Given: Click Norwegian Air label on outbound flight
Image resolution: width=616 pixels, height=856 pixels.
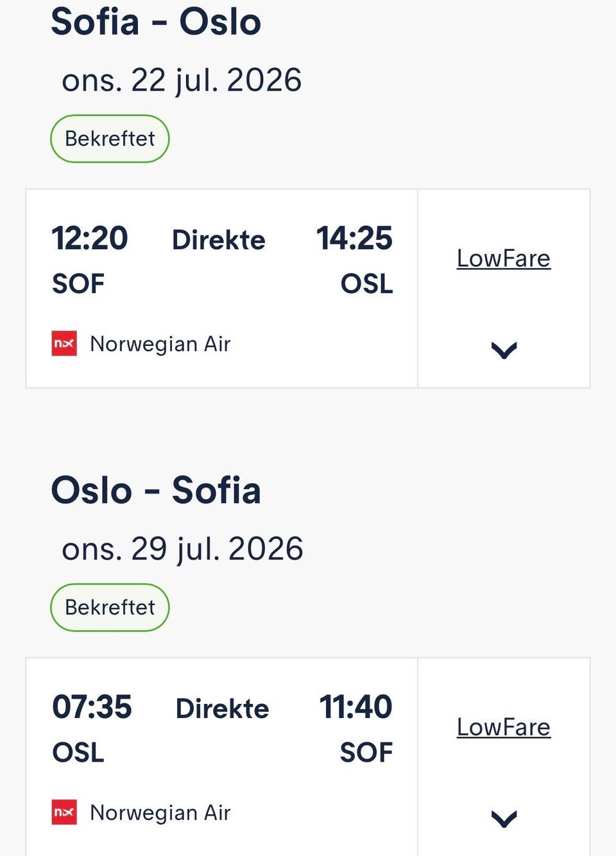Looking at the screenshot, I should 160,344.
